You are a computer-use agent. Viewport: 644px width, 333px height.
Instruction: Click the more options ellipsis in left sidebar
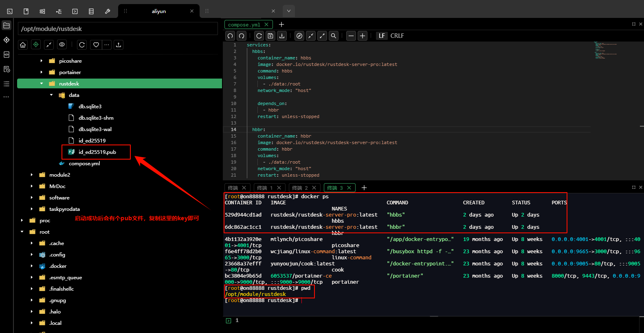[7, 97]
